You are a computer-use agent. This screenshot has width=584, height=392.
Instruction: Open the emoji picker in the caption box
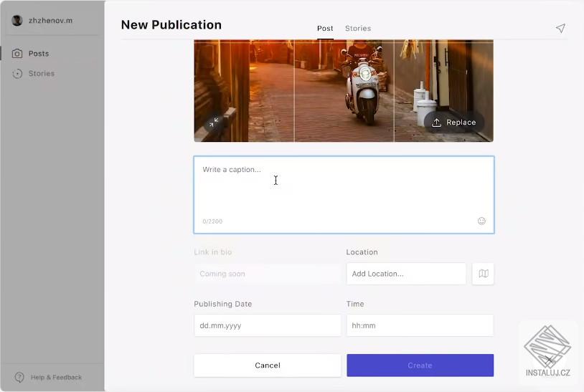click(481, 221)
